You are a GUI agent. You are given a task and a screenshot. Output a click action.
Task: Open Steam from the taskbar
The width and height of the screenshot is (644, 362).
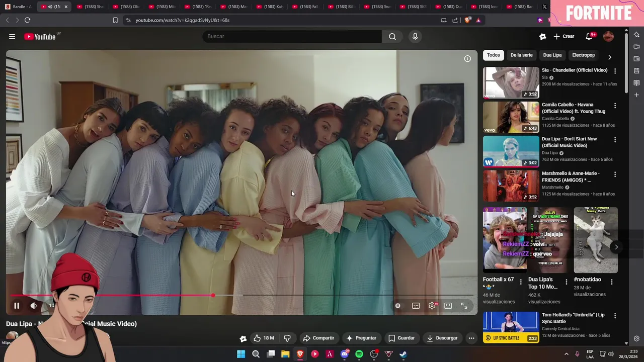click(x=404, y=354)
